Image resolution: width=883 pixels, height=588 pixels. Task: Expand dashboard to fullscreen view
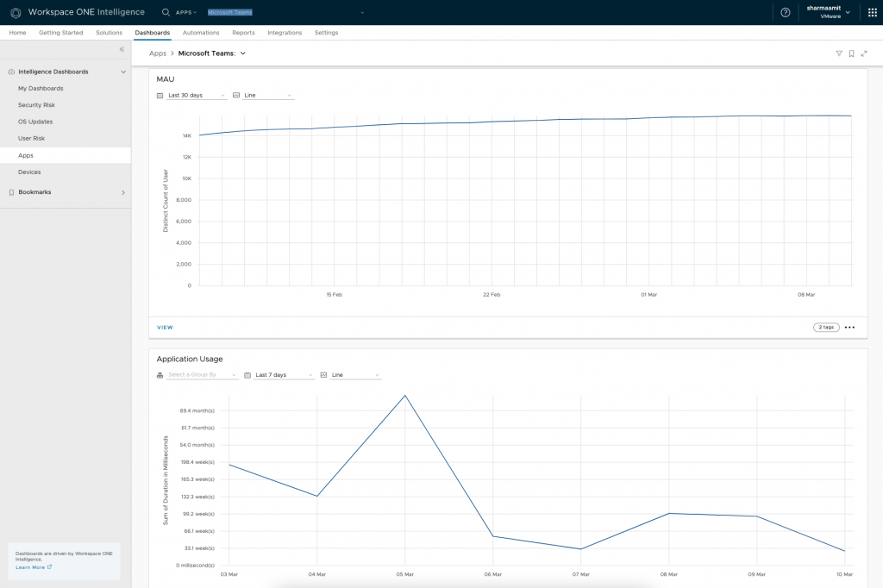pos(864,53)
